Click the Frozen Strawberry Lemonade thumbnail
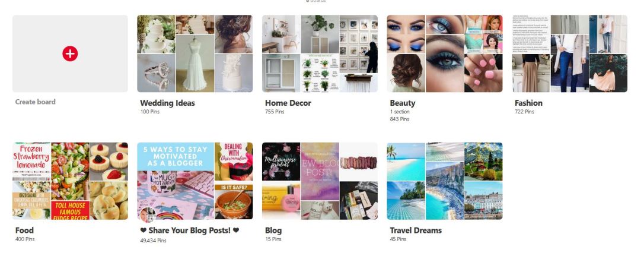The width and height of the screenshot is (644, 259). coord(31,162)
